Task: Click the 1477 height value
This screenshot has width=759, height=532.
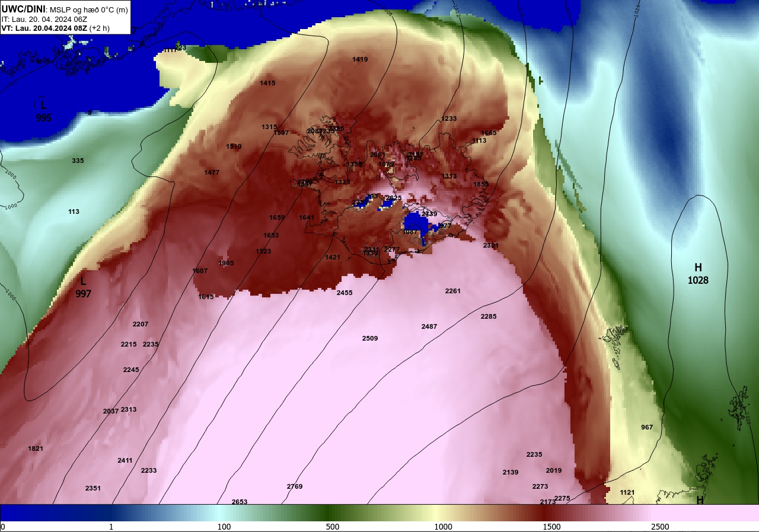Action: 212,172
